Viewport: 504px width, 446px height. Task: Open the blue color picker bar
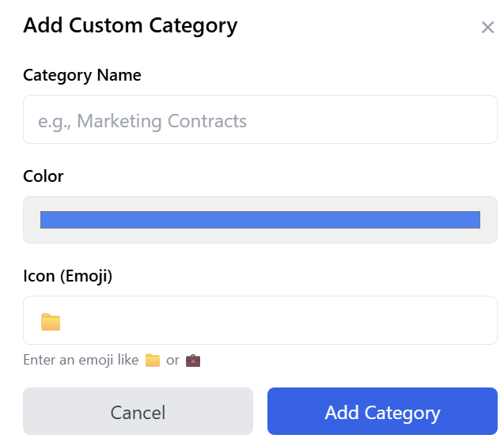[x=260, y=220]
